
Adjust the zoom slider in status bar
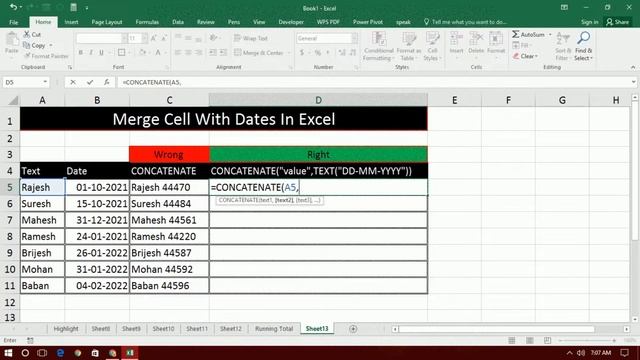pyautogui.click(x=587, y=340)
